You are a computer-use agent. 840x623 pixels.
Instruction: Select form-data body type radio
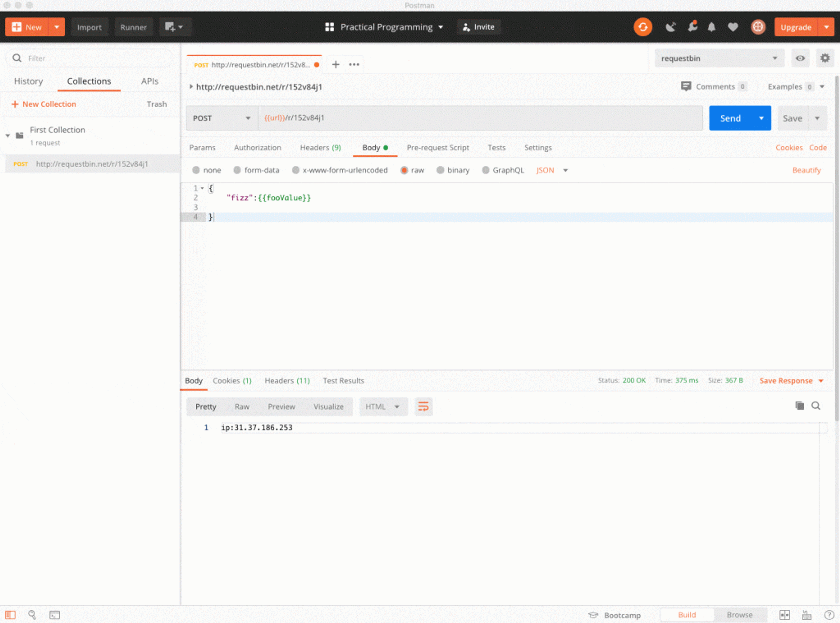(237, 170)
